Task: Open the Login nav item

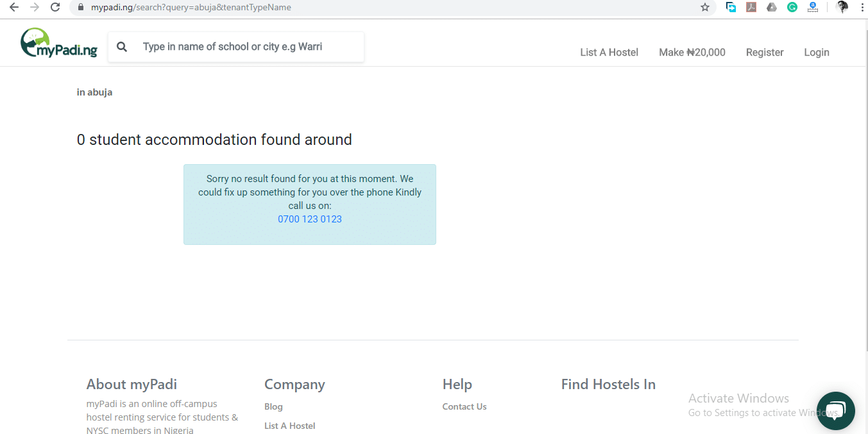Action: coord(817,53)
